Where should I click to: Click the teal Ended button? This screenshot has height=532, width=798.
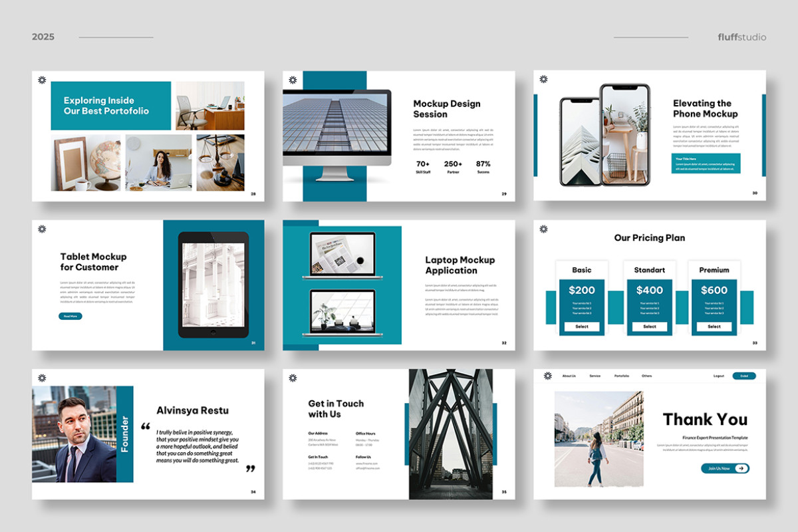tap(744, 376)
